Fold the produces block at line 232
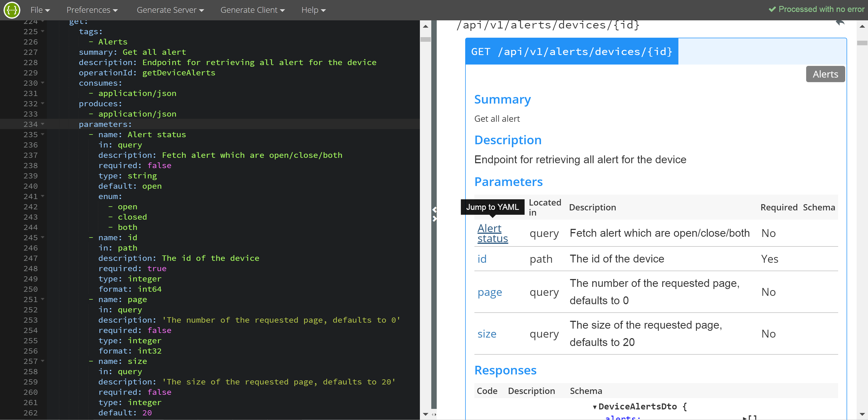This screenshot has height=420, width=868. pyautogui.click(x=43, y=103)
